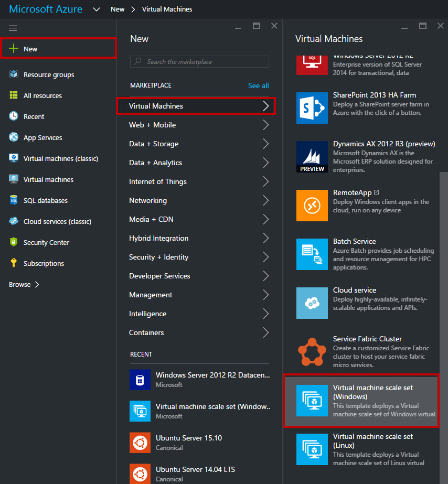Viewport: 448px width, 484px height.
Task: Open RemoteApp external link icon
Action: pyautogui.click(x=376, y=192)
